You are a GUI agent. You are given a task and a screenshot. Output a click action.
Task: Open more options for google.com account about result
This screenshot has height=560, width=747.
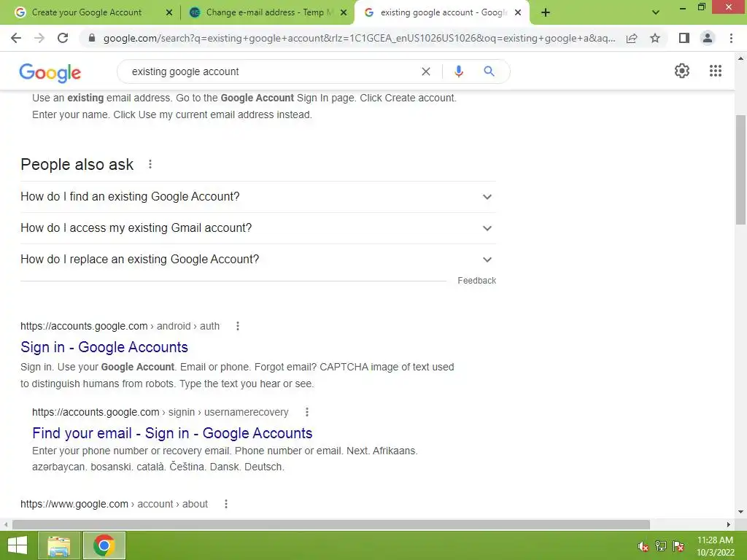coord(226,504)
